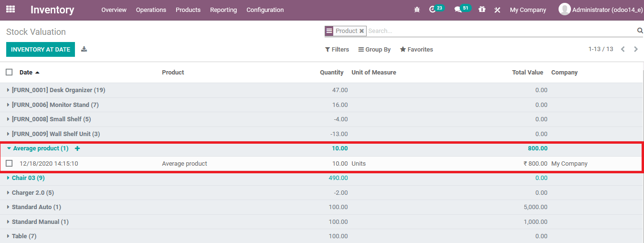Click the search magnifier icon
644x243 pixels.
click(x=640, y=31)
